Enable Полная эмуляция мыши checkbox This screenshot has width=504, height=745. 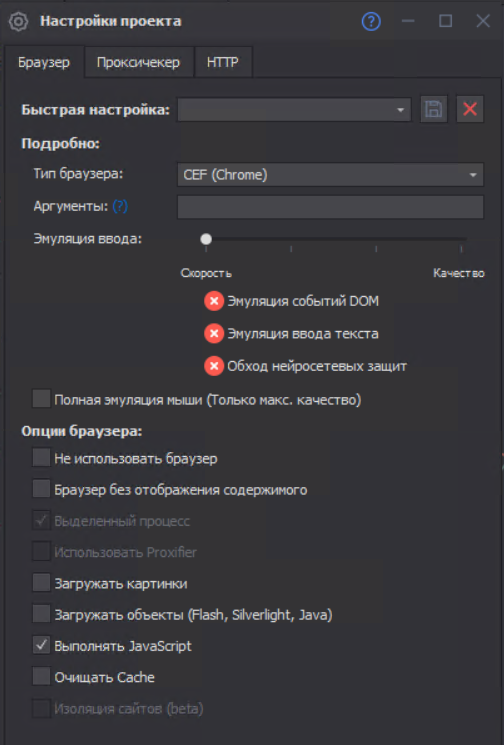point(41,399)
